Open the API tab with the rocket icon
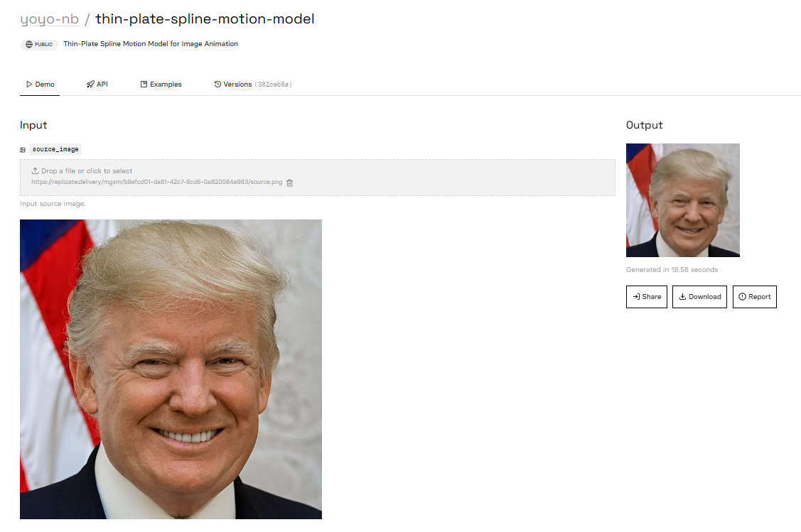Screen dimensions: 801x532 97,85
